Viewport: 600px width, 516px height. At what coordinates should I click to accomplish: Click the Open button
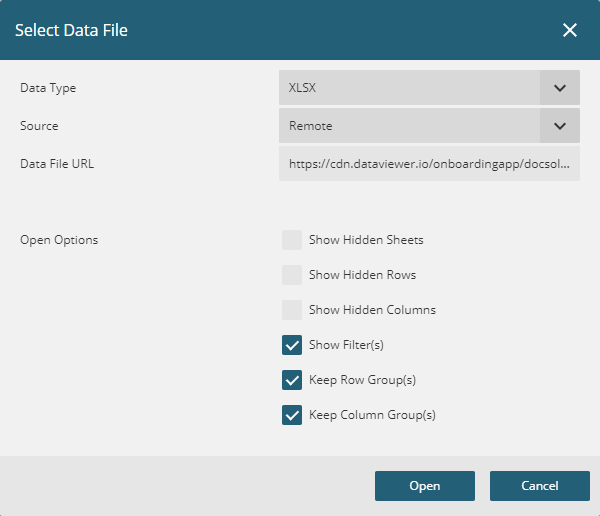coord(425,486)
